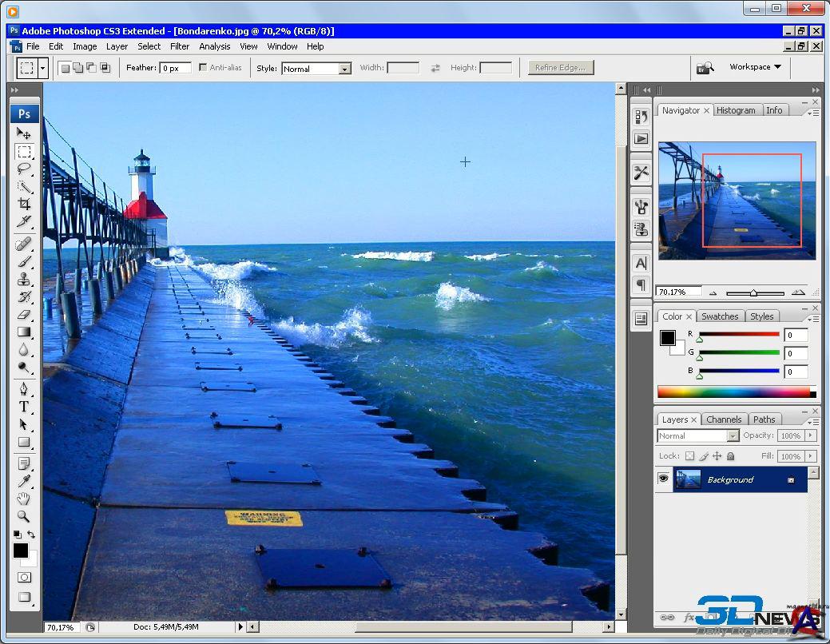Select the Hand tool
830x644 pixels.
point(24,499)
